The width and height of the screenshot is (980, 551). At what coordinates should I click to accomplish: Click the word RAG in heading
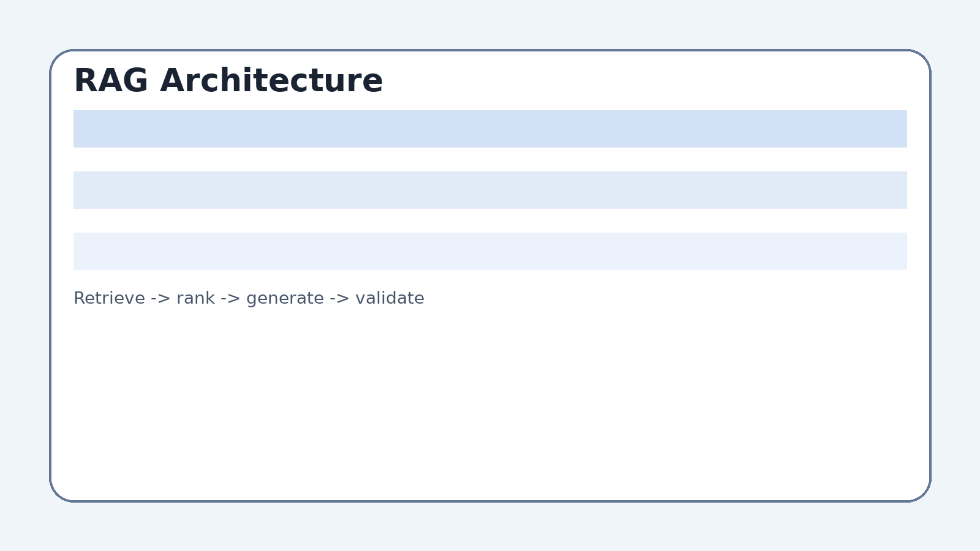tap(110, 81)
